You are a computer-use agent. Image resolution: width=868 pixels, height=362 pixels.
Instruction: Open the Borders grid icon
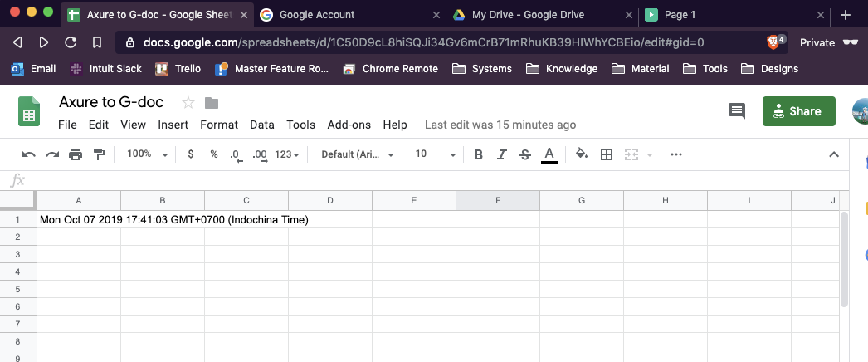click(x=607, y=154)
